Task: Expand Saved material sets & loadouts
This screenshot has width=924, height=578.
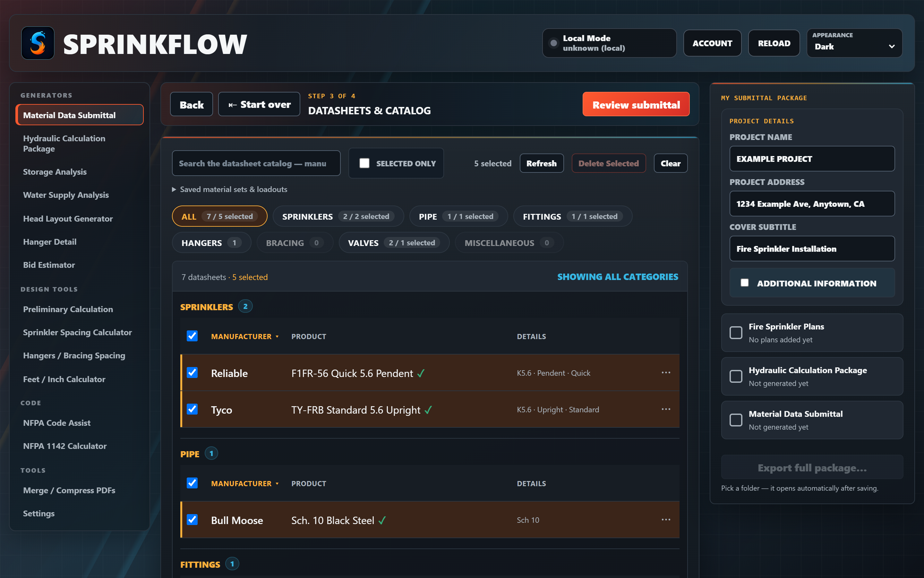Action: (x=229, y=189)
